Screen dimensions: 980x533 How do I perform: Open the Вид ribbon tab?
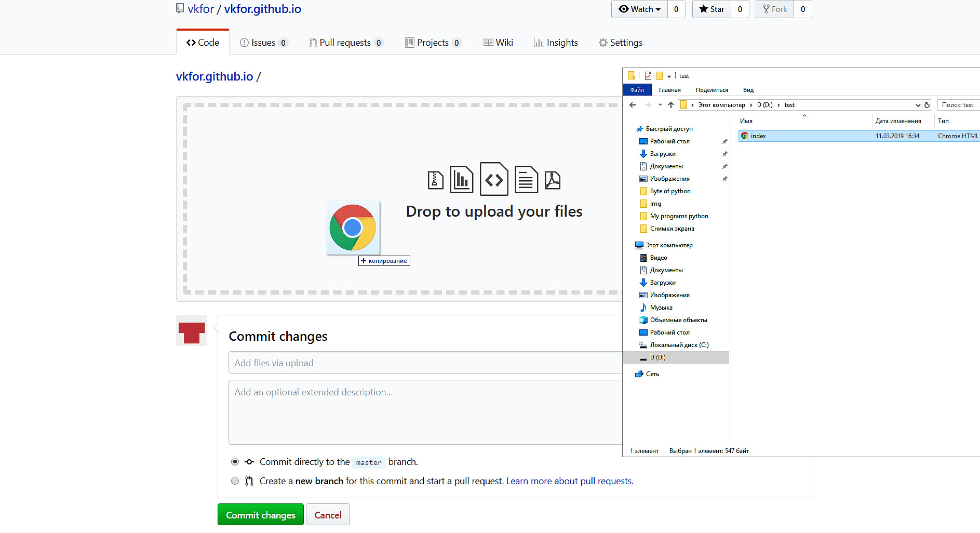(748, 90)
